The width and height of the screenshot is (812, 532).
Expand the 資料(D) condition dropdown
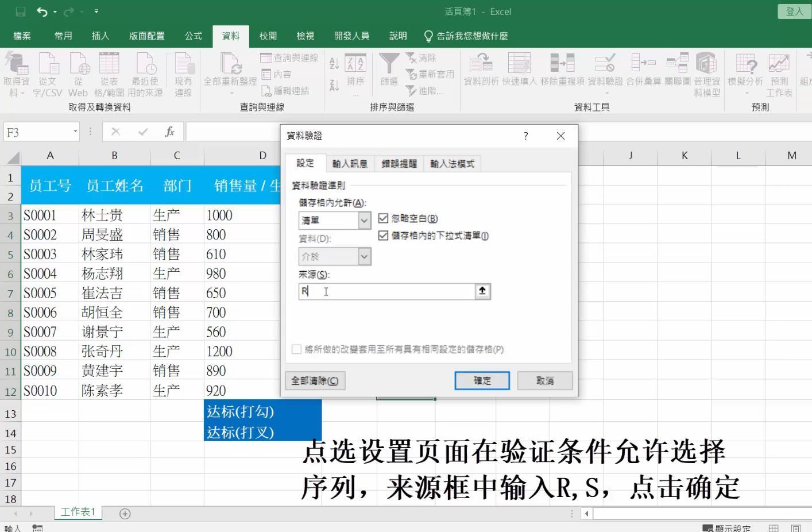point(364,256)
